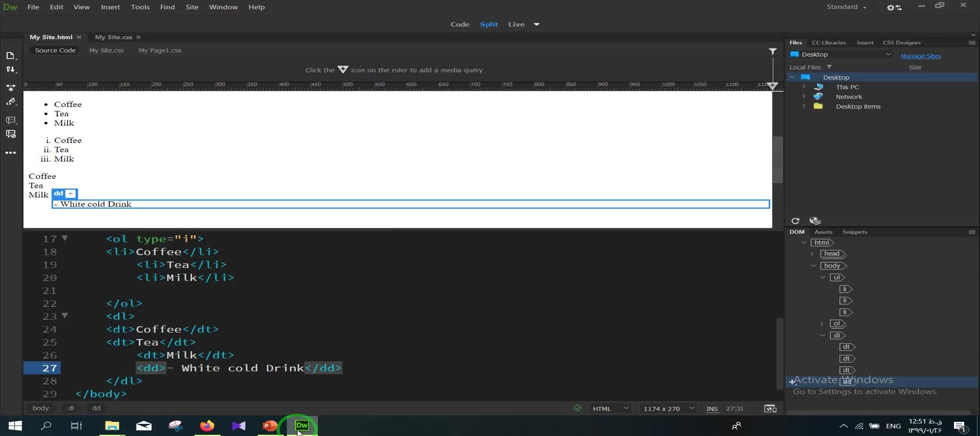Switch to Live view
The image size is (980, 436).
point(516,25)
